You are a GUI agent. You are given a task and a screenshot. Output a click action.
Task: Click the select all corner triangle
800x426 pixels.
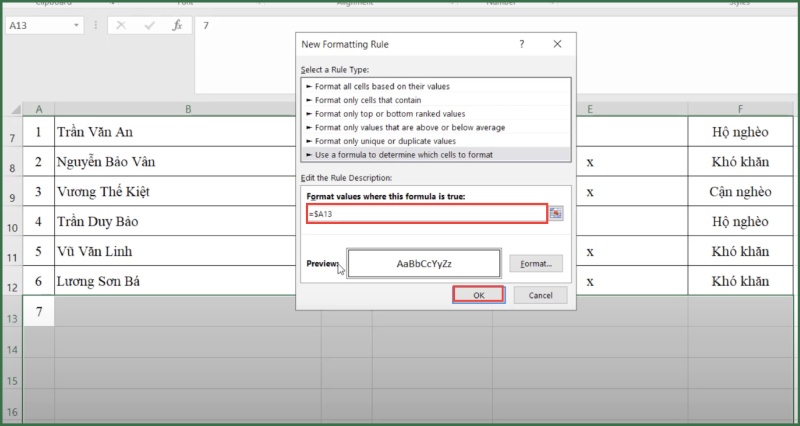point(12,109)
